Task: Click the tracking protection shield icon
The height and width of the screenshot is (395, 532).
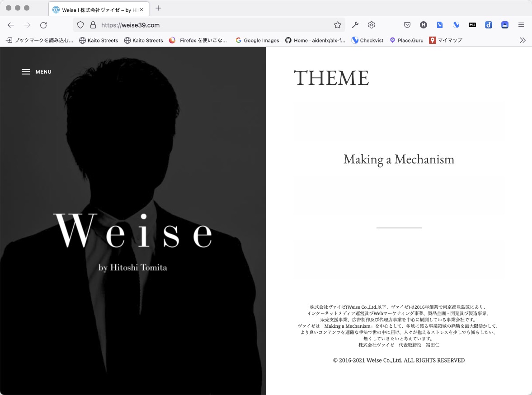Action: tap(80, 25)
